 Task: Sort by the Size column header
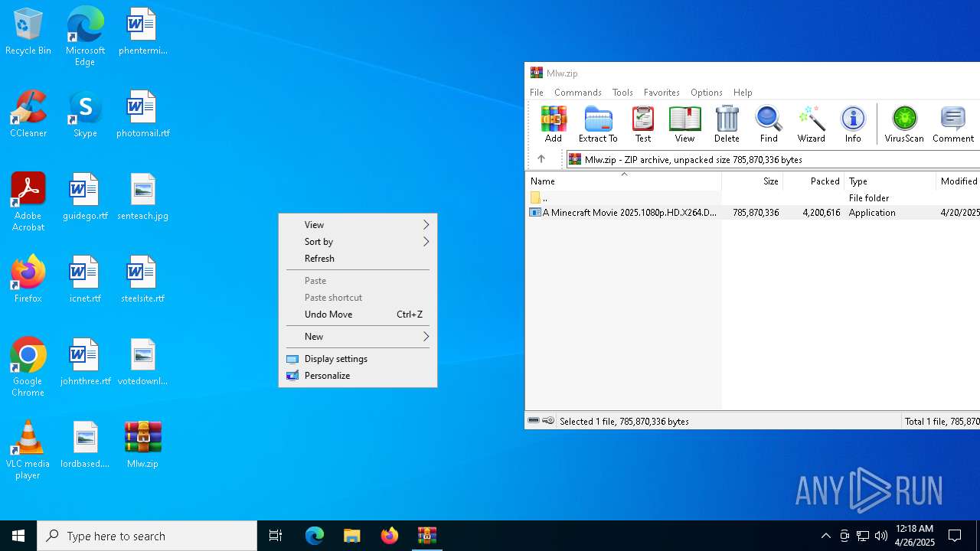point(752,181)
